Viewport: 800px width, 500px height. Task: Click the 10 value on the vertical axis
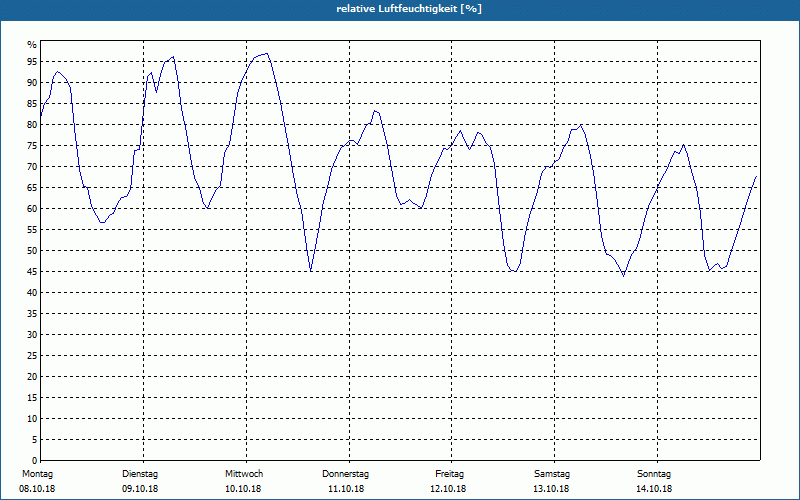[32, 418]
